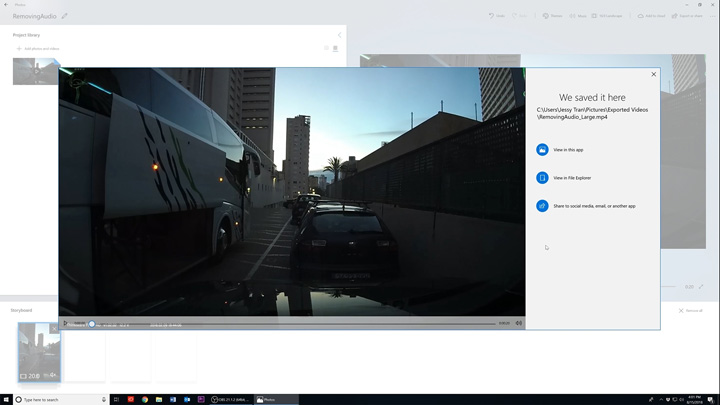Screen dimensions: 720x405
Task: Click Export or share in toolbar
Action: point(687,16)
